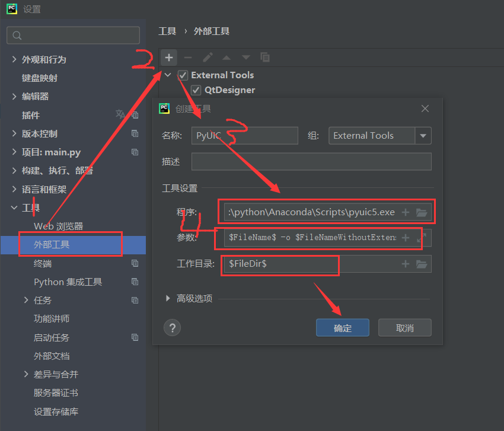Click the settings search input field
Screen dimensions: 504x431
[x=74, y=36]
